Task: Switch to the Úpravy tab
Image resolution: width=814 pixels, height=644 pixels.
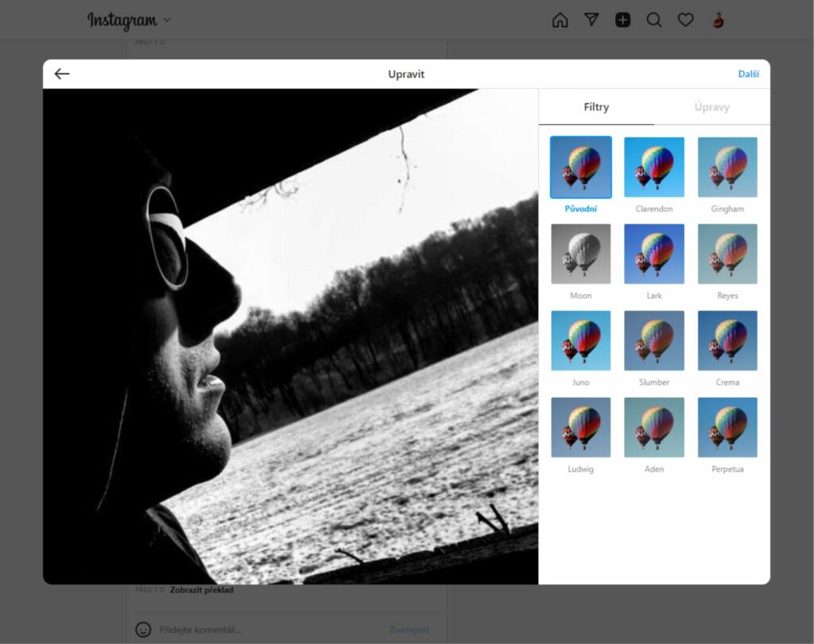Action: (x=711, y=107)
